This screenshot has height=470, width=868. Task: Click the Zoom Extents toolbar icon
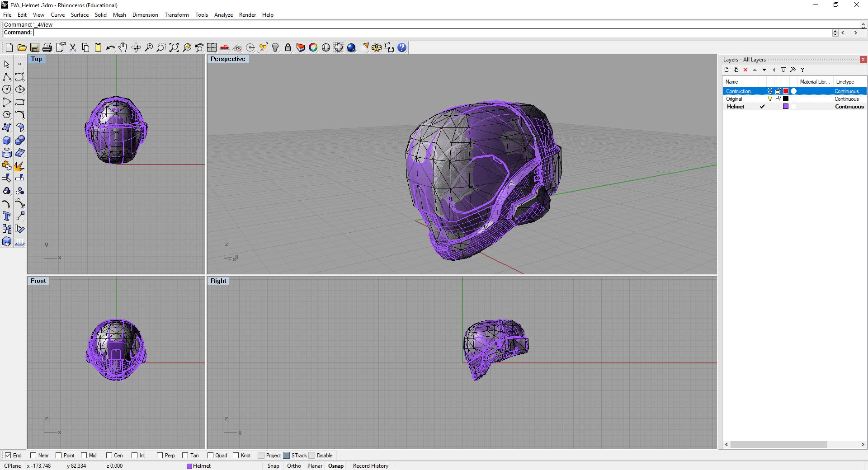coord(174,47)
